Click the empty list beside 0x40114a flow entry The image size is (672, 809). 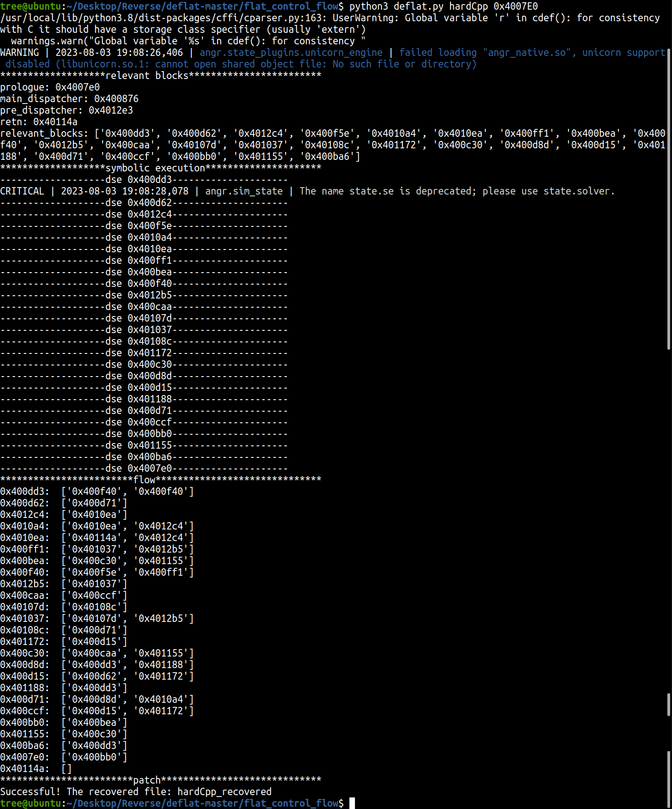67,768
